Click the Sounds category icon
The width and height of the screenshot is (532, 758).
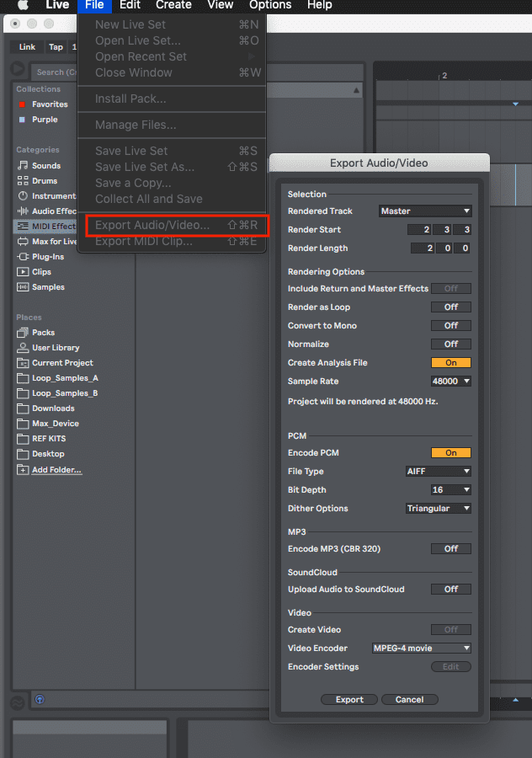pyautogui.click(x=23, y=165)
